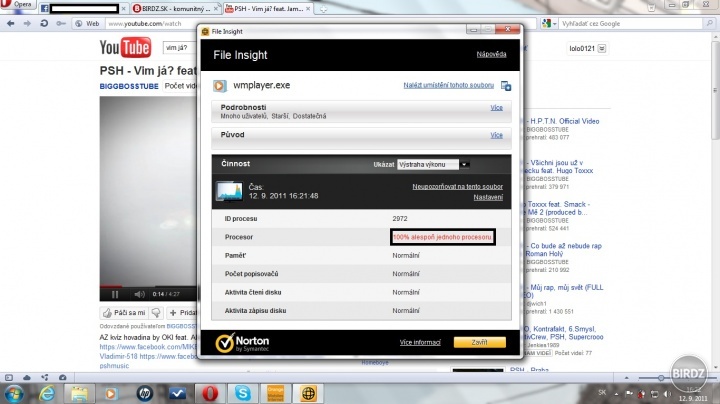Select the 'PSH - Vím já? feat.' tab

click(268, 8)
